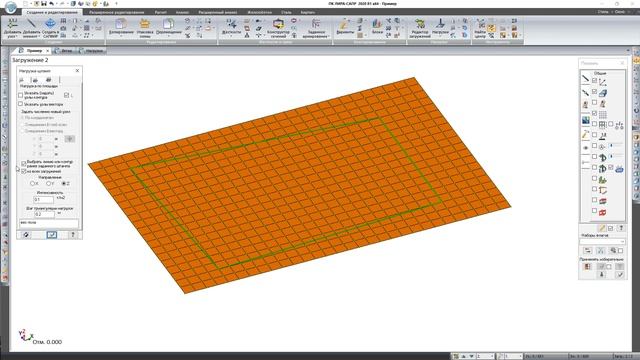Click the Добавить узел ribbon tool
This screenshot has width=640, height=360.
tap(12, 28)
